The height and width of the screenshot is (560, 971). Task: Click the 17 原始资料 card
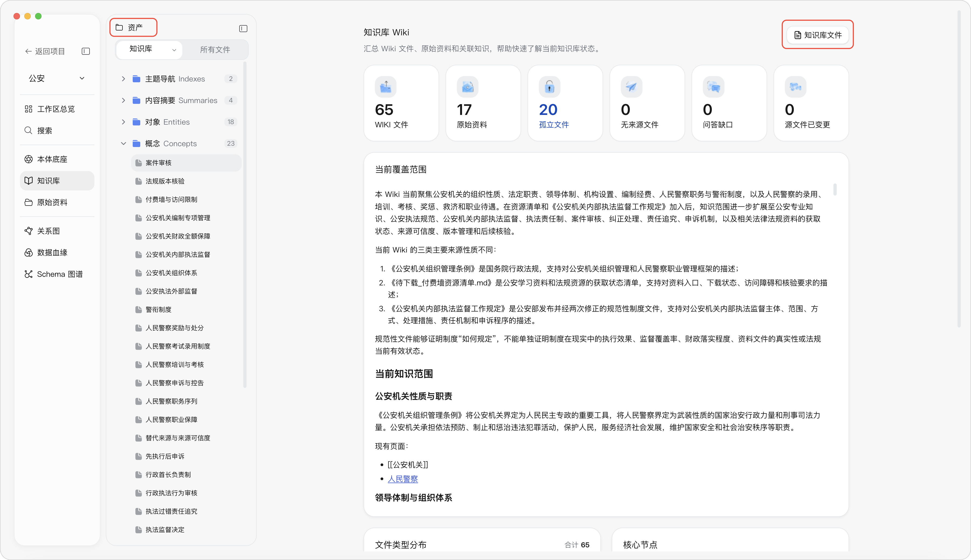(483, 103)
